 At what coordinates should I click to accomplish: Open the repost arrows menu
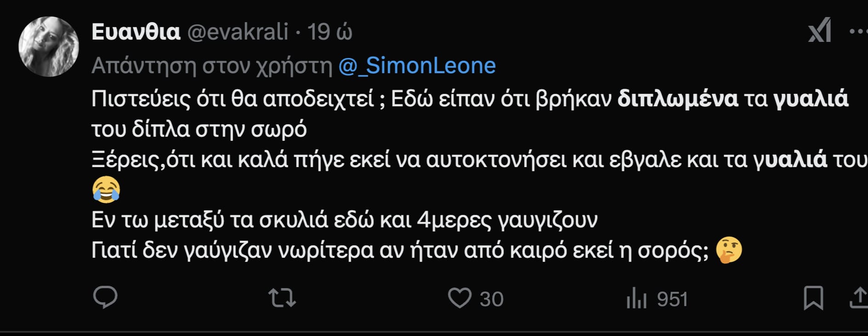282,298
